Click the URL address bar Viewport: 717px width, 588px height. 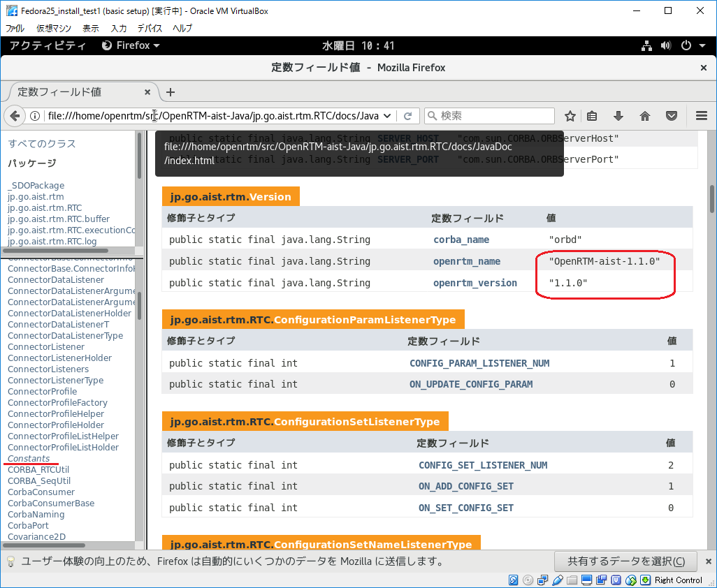point(212,116)
